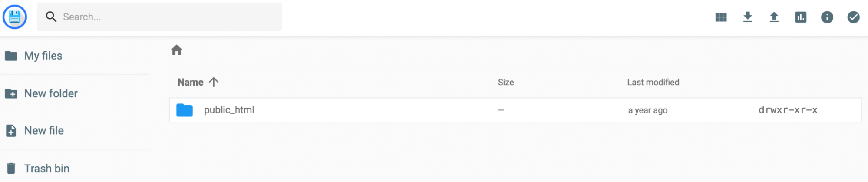Viewport: 868px width, 182px height.
Task: Type in the Search field
Action: 169,17
